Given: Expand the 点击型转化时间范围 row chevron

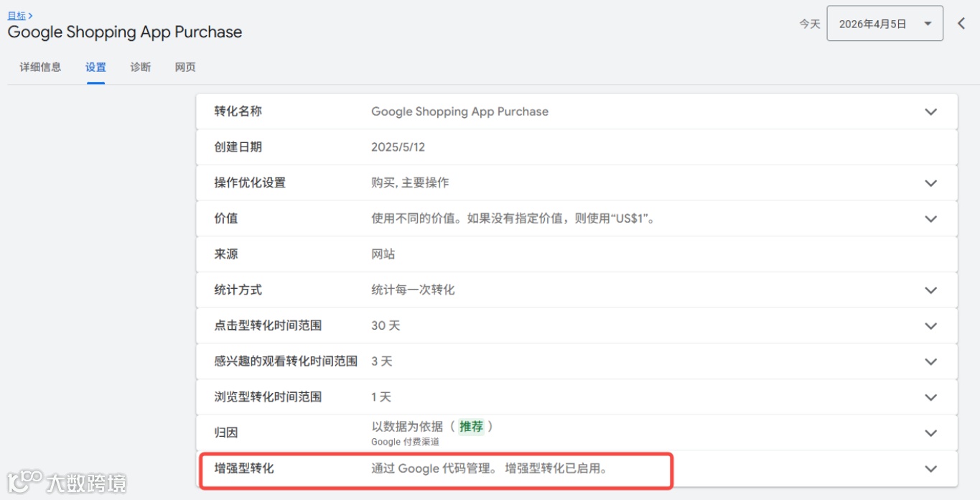Looking at the screenshot, I should point(931,326).
